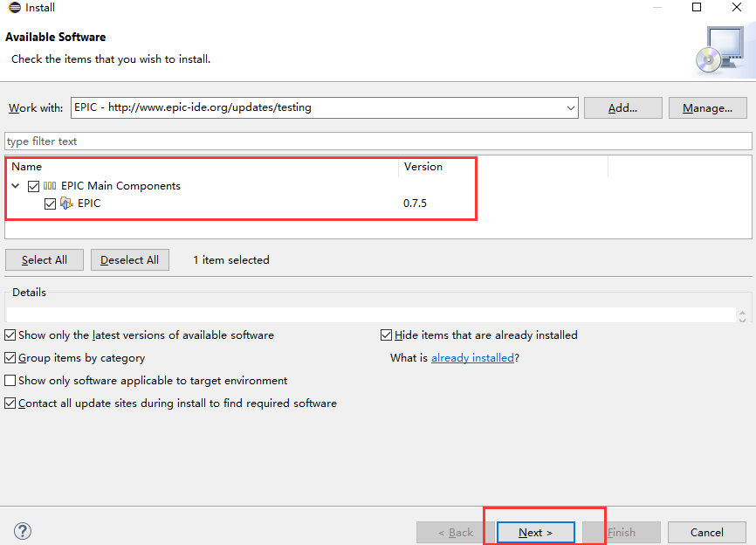Toggle Hide items already installed checkbox
This screenshot has width=756, height=545.
click(x=386, y=335)
